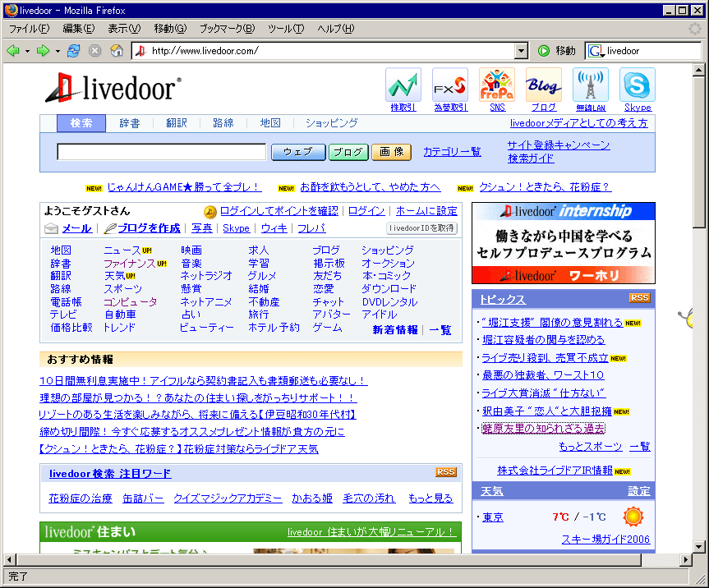Switch to the 路線 tab

click(x=223, y=123)
